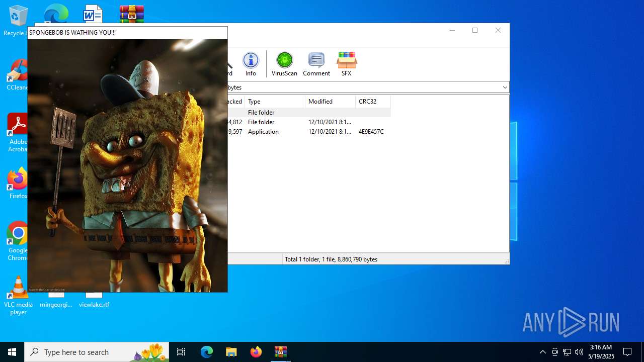Viewport: 644px width, 362px height.
Task: Open the Windows Start menu
Action: [x=12, y=352]
